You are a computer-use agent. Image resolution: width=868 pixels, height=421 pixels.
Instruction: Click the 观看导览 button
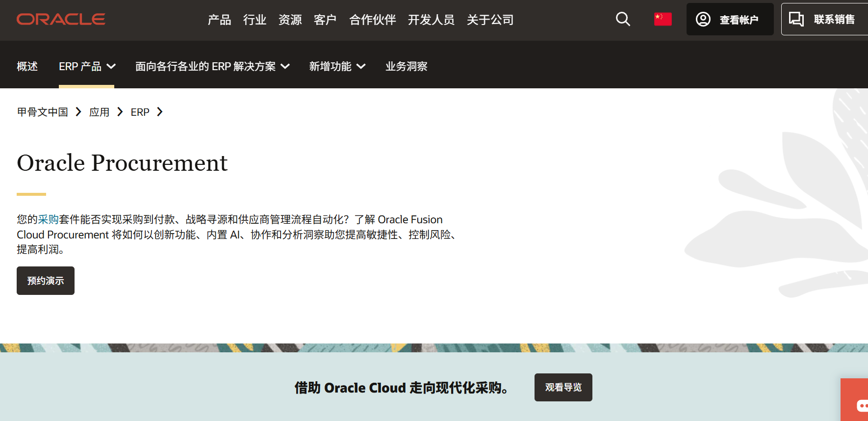coord(563,387)
